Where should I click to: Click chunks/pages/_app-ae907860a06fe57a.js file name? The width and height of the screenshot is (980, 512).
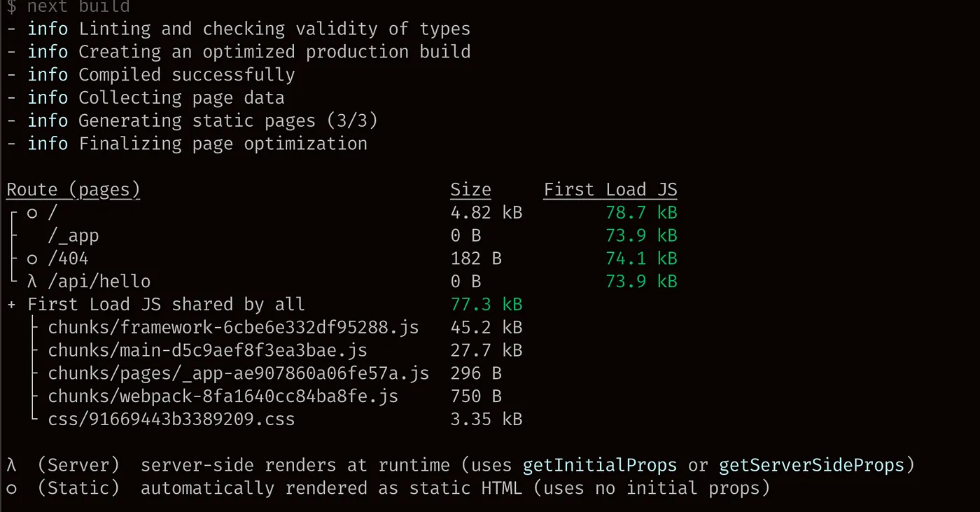pyautogui.click(x=238, y=373)
